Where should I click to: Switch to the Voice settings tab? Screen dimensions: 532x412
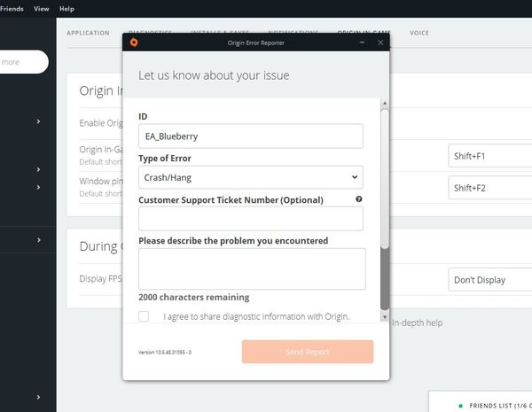419,33
